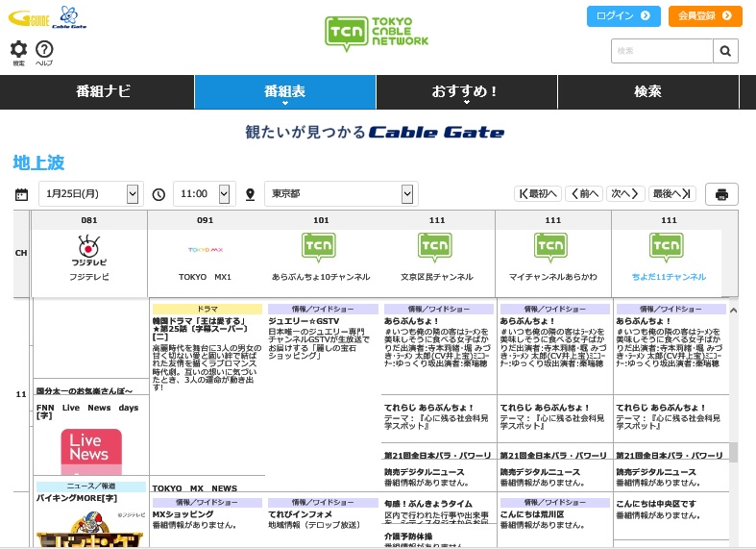Click the scrollbar up arrow
The height and width of the screenshot is (549, 756).
point(733,311)
